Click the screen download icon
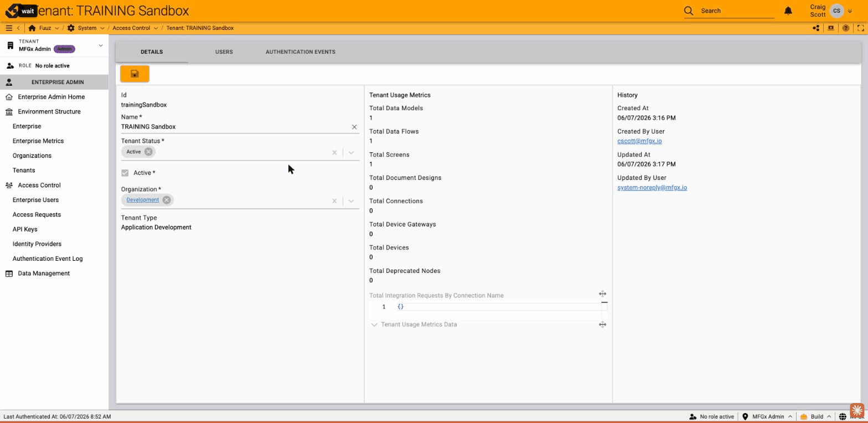This screenshot has width=868, height=423. (831, 28)
